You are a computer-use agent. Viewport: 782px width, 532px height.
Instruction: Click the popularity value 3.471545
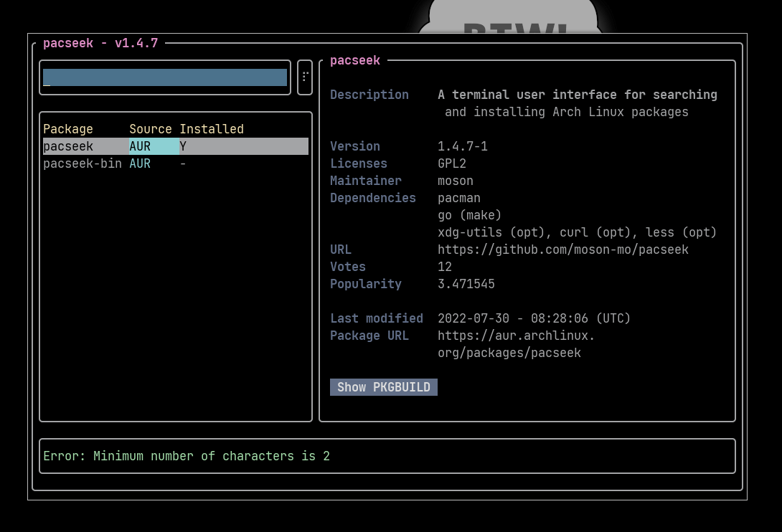[466, 284]
